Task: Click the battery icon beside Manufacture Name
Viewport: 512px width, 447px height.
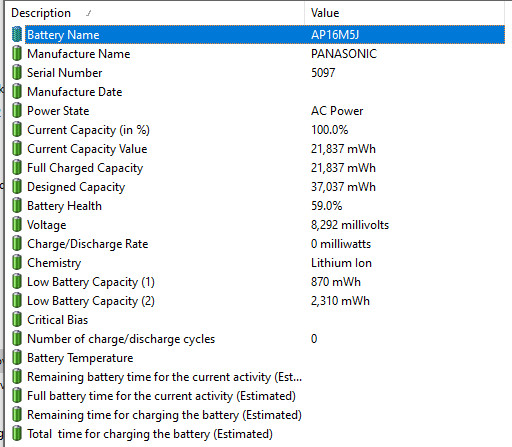Action: [x=17, y=53]
